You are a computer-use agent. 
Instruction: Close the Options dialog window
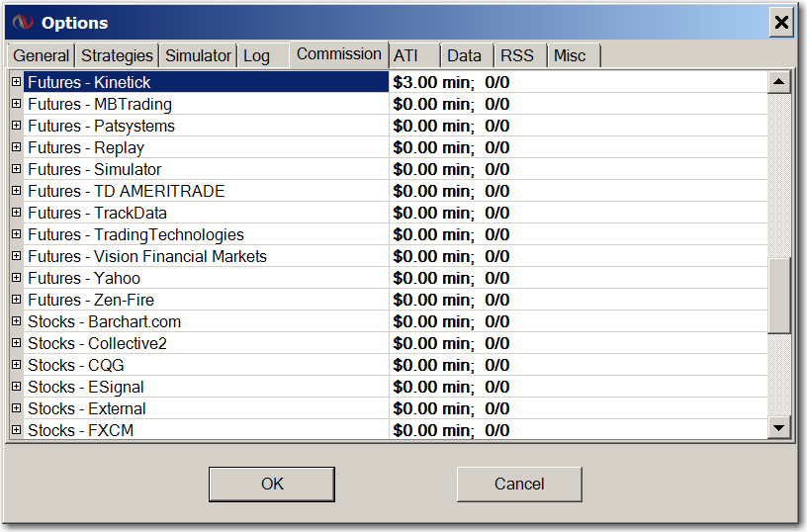point(781,23)
